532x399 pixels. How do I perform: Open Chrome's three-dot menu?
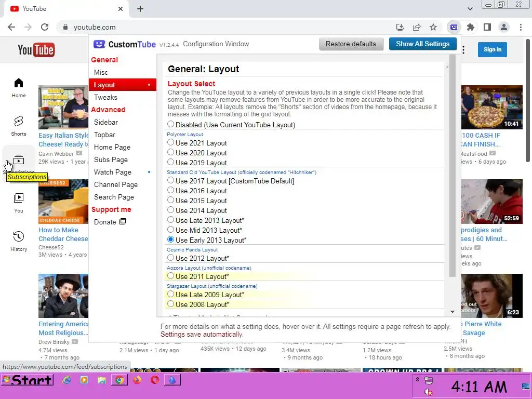[x=521, y=27]
